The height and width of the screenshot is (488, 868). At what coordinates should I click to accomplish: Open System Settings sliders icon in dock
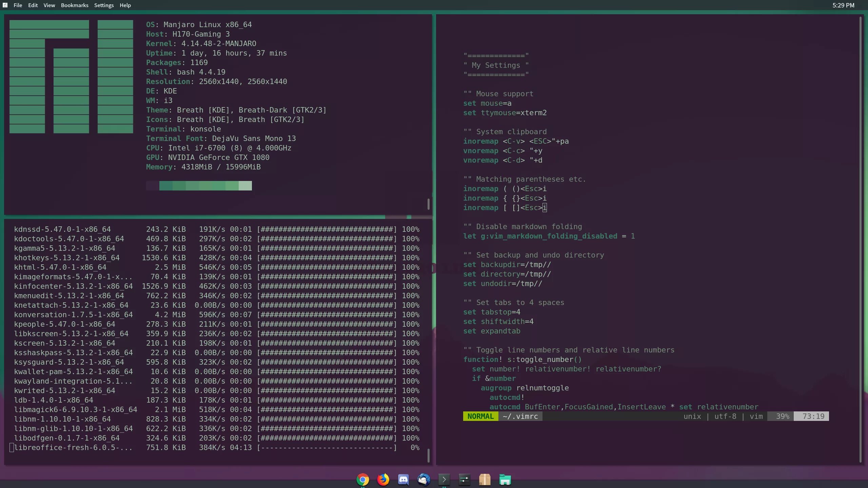pyautogui.click(x=464, y=480)
